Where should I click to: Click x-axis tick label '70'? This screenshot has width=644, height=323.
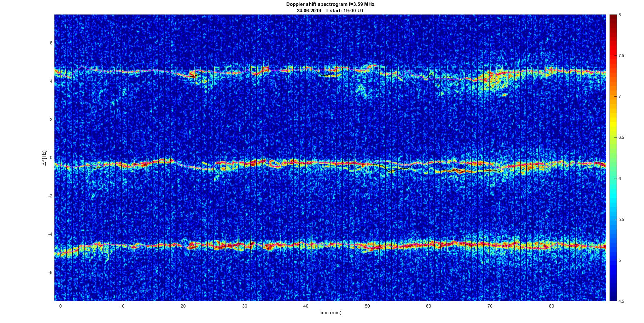click(x=490, y=306)
